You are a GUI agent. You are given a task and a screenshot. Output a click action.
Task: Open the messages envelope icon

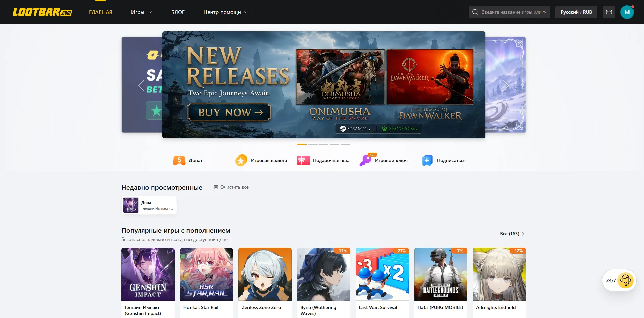609,12
